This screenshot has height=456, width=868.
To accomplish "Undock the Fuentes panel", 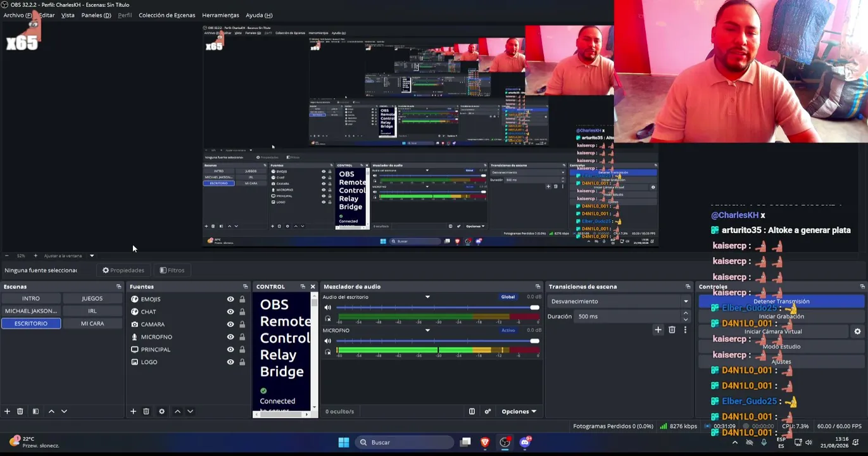I will [245, 287].
